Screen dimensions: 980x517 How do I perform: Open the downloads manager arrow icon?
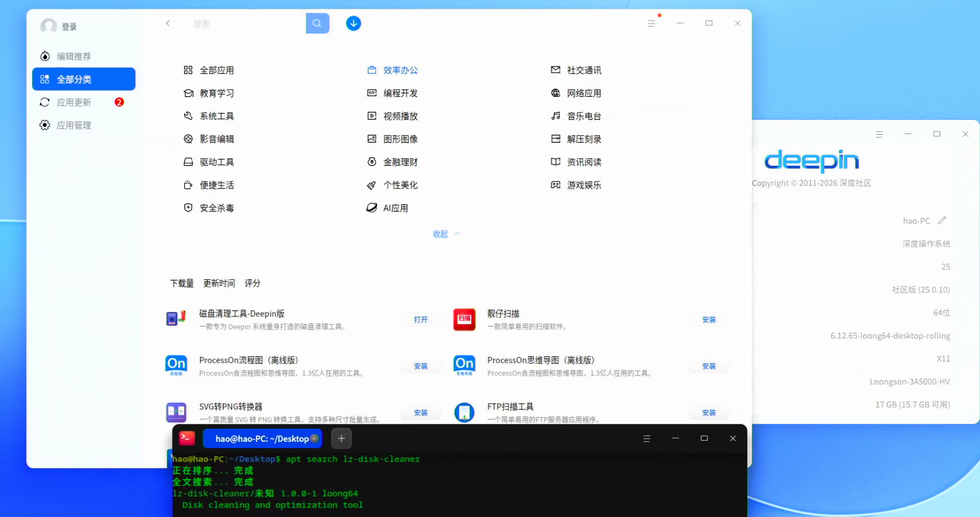[354, 24]
